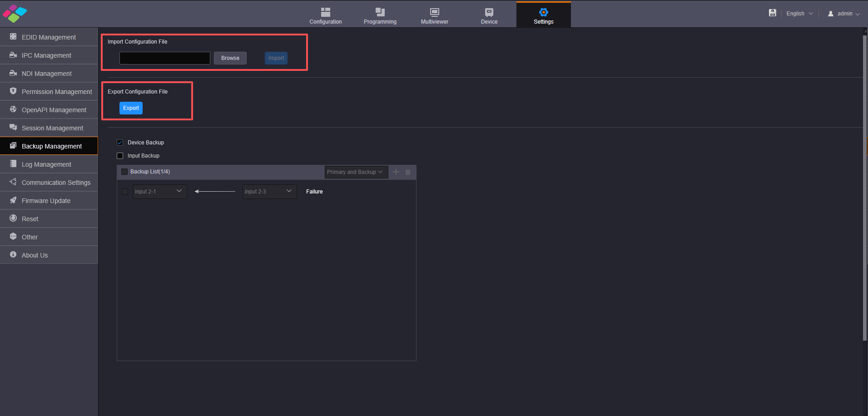Click the Input Backup label text
This screenshot has height=416, width=868.
pyautogui.click(x=144, y=156)
